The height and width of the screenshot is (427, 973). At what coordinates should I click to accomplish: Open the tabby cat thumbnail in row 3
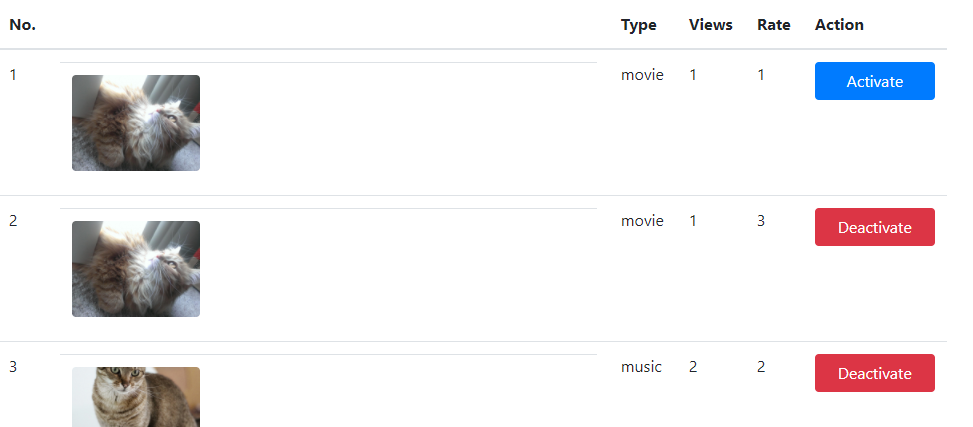pos(136,397)
